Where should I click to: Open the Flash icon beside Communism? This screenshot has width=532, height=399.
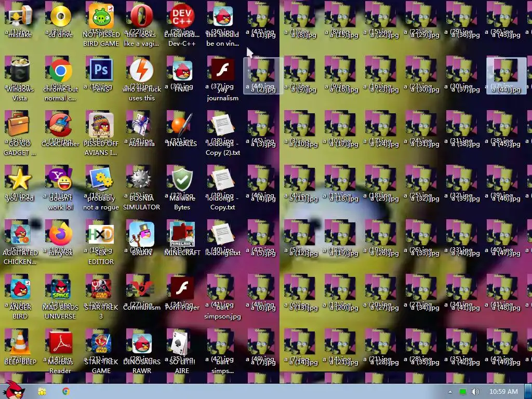point(182,288)
